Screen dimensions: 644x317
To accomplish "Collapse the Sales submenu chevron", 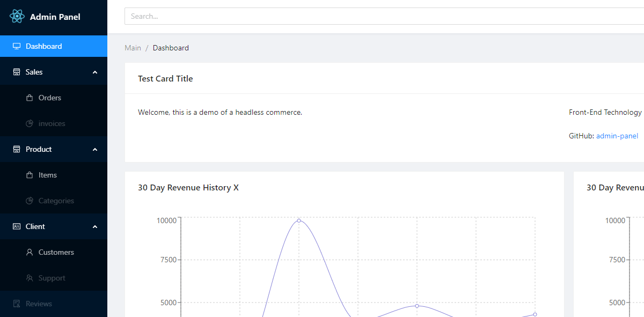I will (x=95, y=72).
